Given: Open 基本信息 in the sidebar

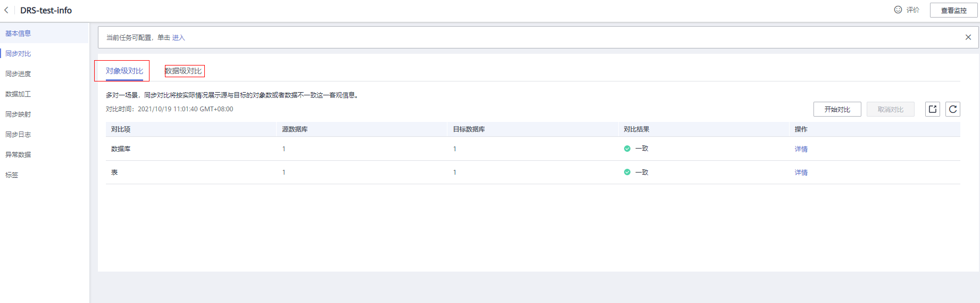Looking at the screenshot, I should pos(18,33).
